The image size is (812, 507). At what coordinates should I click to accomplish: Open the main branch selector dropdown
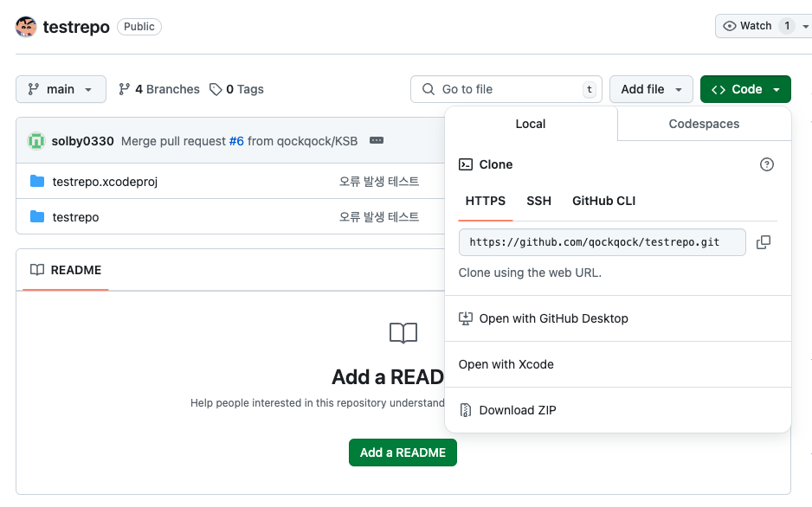(x=61, y=89)
